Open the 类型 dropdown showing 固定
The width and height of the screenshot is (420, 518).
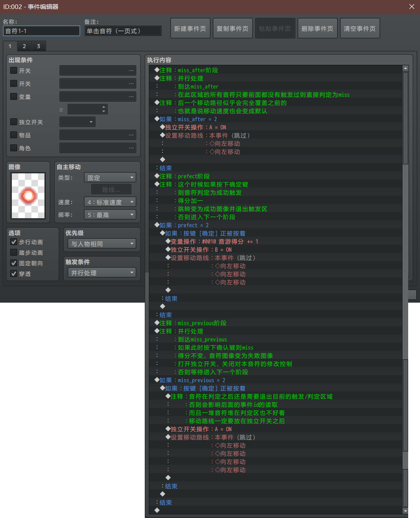(110, 178)
